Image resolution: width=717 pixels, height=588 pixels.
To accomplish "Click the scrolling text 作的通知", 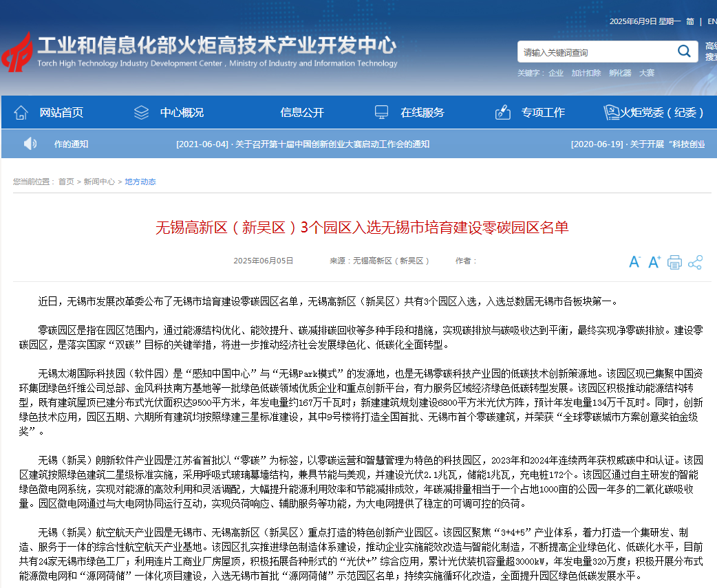I will (71, 144).
